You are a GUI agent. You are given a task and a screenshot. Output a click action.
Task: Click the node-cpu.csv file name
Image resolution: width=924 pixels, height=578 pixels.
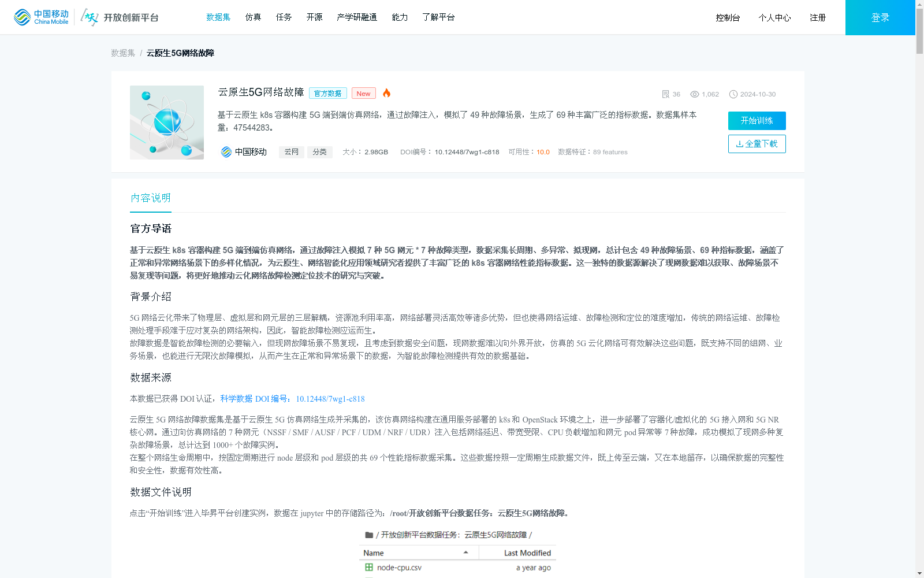click(399, 568)
